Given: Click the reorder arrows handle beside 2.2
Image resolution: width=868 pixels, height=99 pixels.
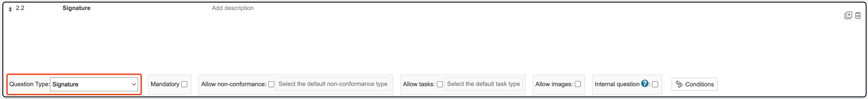Looking at the screenshot, I should point(10,9).
